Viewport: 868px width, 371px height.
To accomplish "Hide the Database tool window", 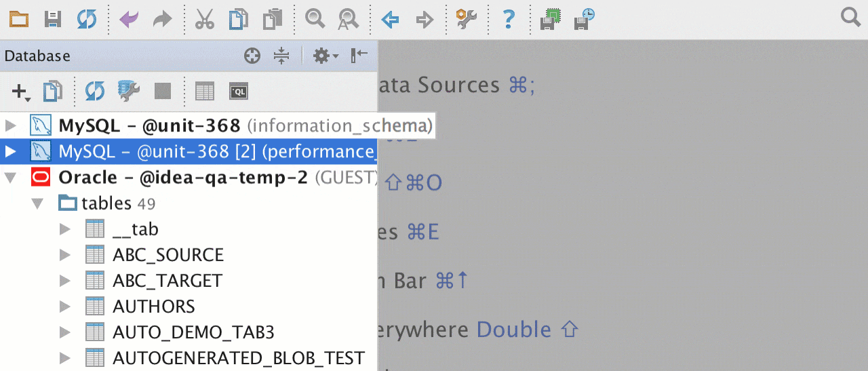I will click(359, 56).
